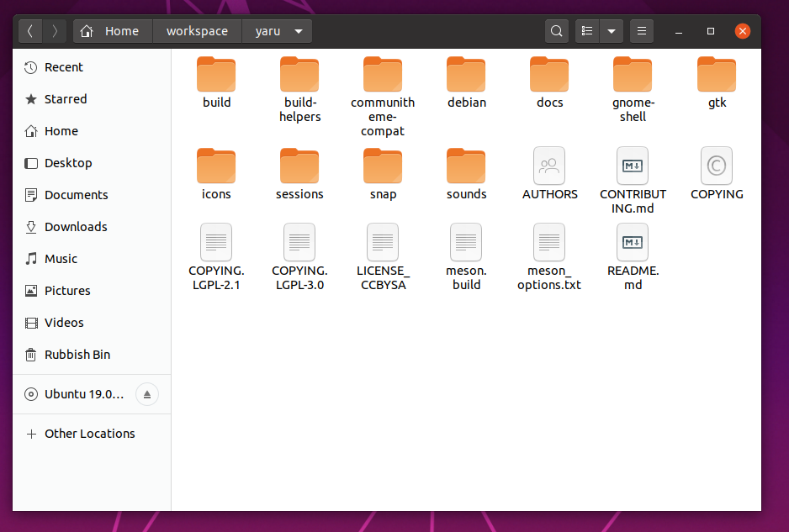Image resolution: width=789 pixels, height=532 pixels.
Task: Open Other Locations in the sidebar
Action: tap(92, 434)
